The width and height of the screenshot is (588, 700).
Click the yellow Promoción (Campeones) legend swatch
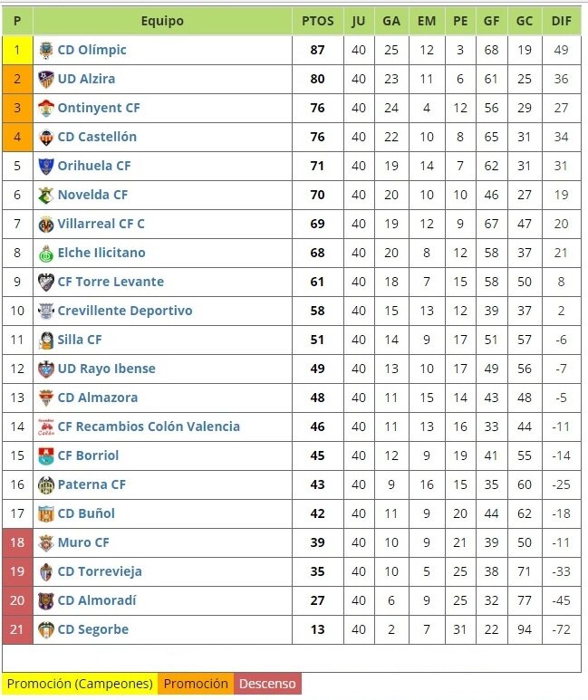(x=80, y=684)
